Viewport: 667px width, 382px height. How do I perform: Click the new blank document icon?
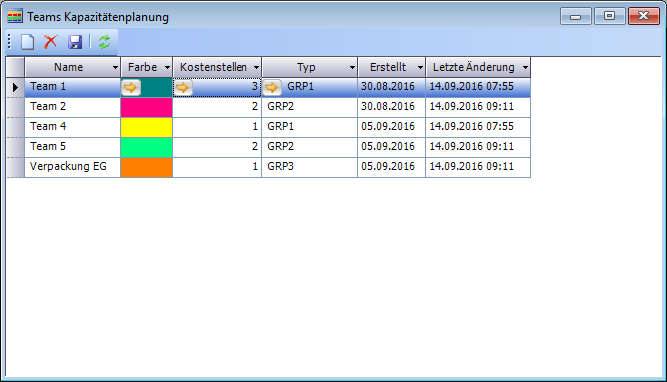pos(28,42)
